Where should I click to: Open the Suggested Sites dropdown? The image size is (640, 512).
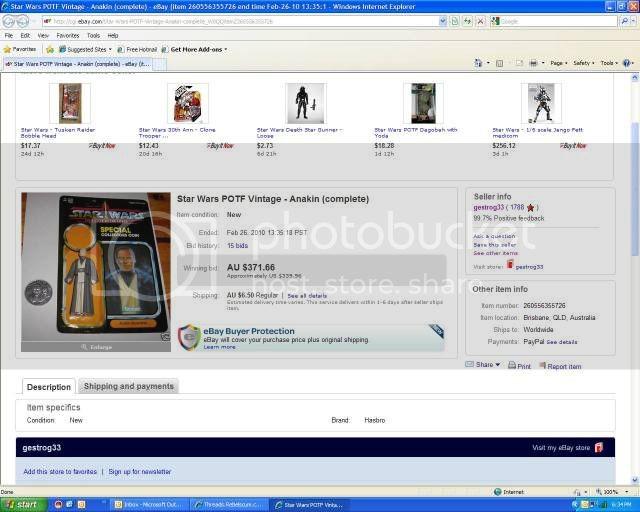point(110,49)
